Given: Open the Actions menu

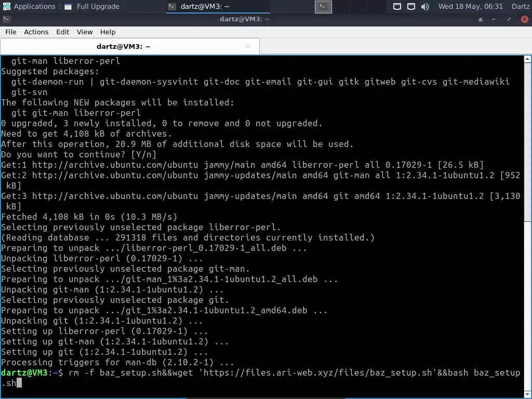Looking at the screenshot, I should [36, 32].
